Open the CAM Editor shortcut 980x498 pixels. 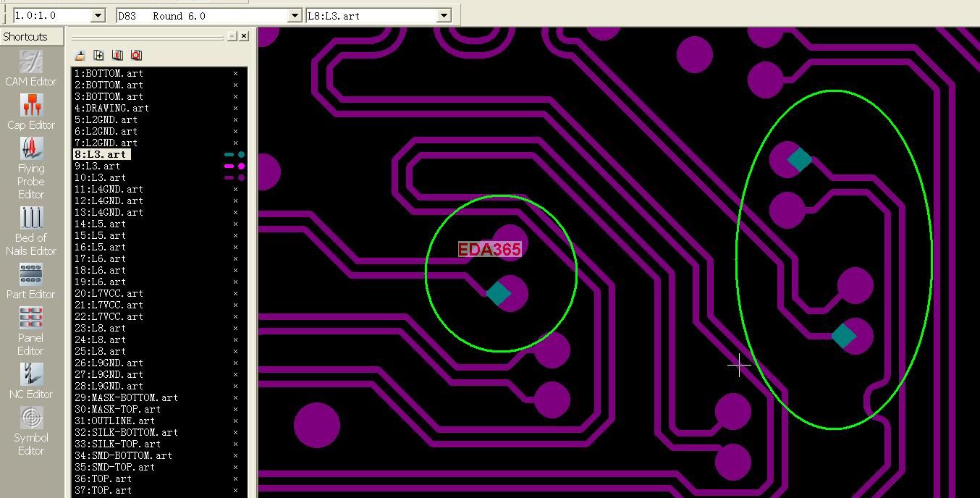click(x=31, y=68)
